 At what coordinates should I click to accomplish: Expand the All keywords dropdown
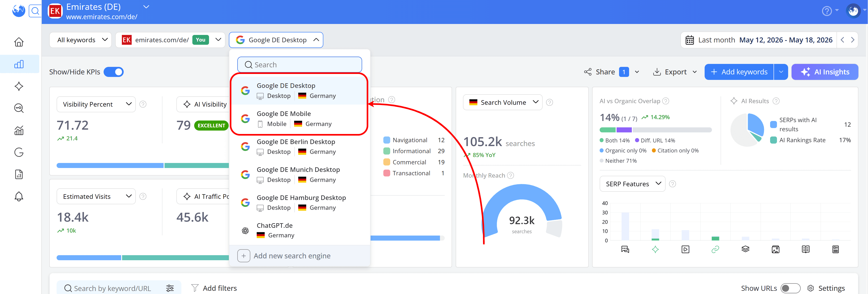tap(81, 40)
